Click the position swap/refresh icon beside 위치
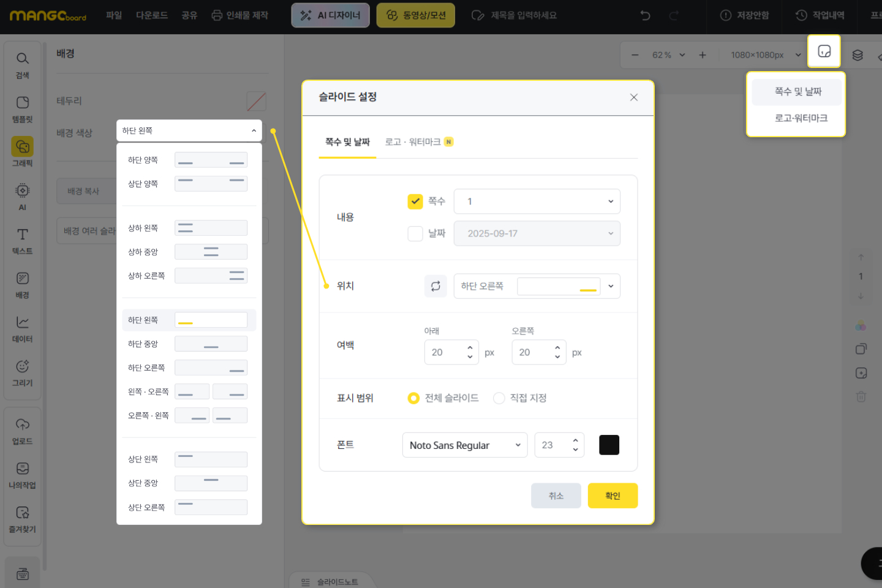Viewport: 882px width, 588px height. [435, 286]
